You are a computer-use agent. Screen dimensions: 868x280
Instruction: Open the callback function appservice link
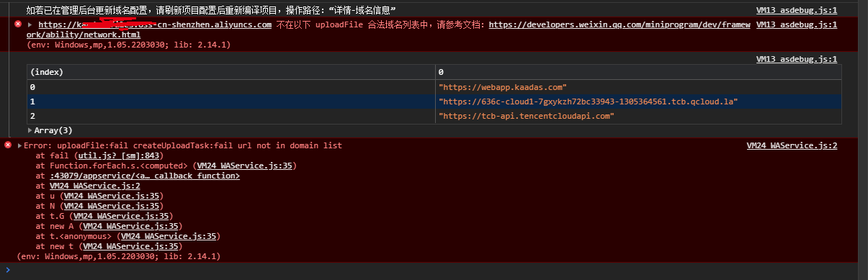tap(145, 176)
